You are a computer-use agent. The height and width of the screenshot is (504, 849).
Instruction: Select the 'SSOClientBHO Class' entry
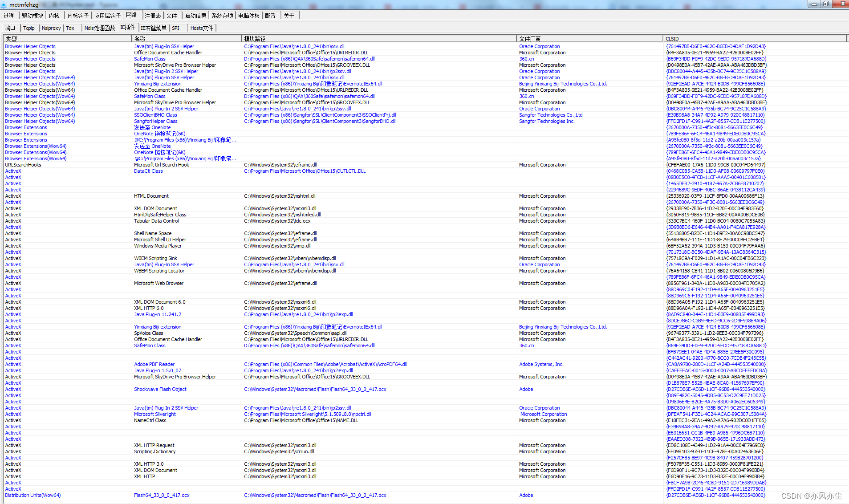tap(155, 115)
